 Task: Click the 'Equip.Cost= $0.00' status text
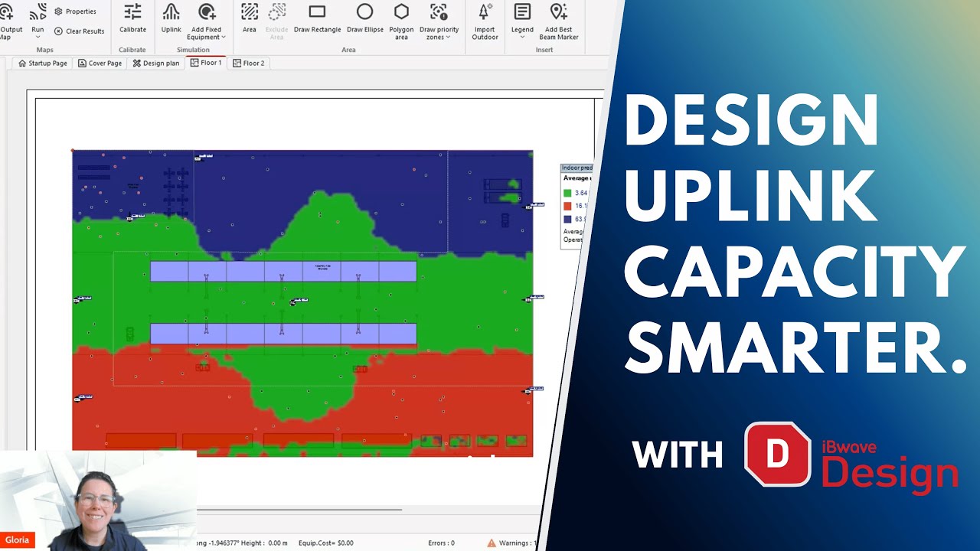pyautogui.click(x=325, y=543)
